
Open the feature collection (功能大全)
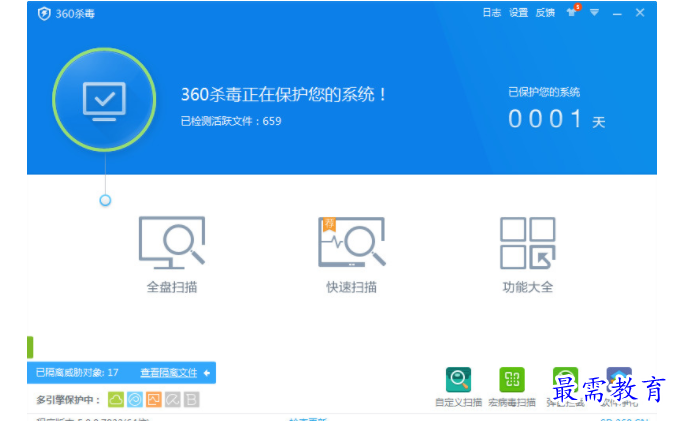coord(528,255)
